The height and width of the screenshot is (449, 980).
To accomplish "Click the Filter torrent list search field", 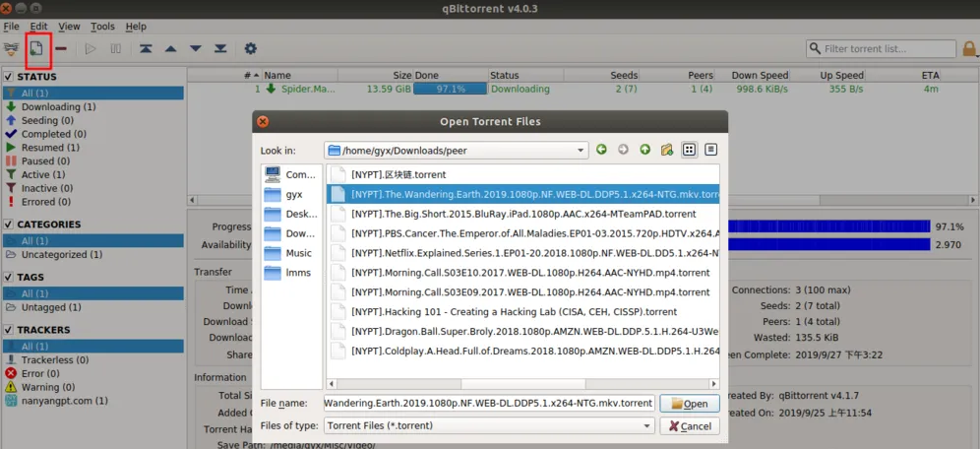I will 882,49.
